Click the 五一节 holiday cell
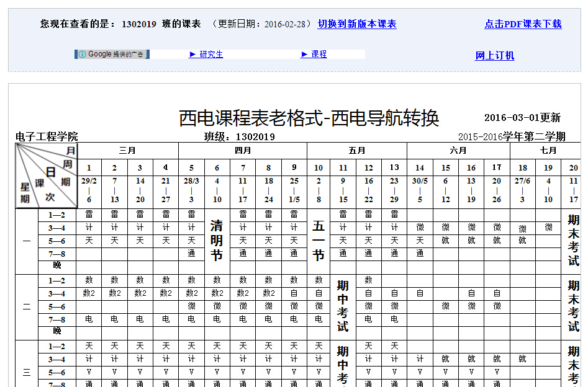Viewport: 588px width, 387px height. 319,240
